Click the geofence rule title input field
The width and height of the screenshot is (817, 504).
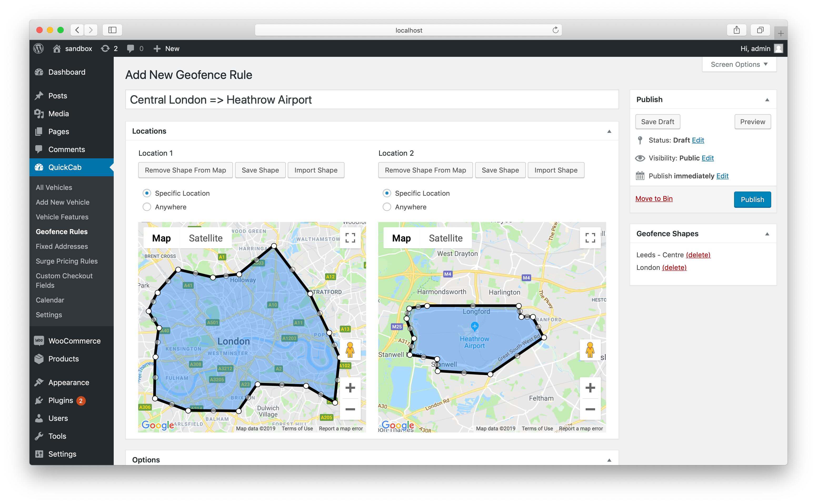(x=371, y=99)
